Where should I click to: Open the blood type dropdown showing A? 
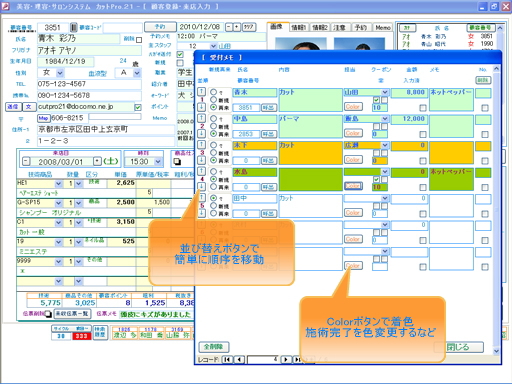137,73
